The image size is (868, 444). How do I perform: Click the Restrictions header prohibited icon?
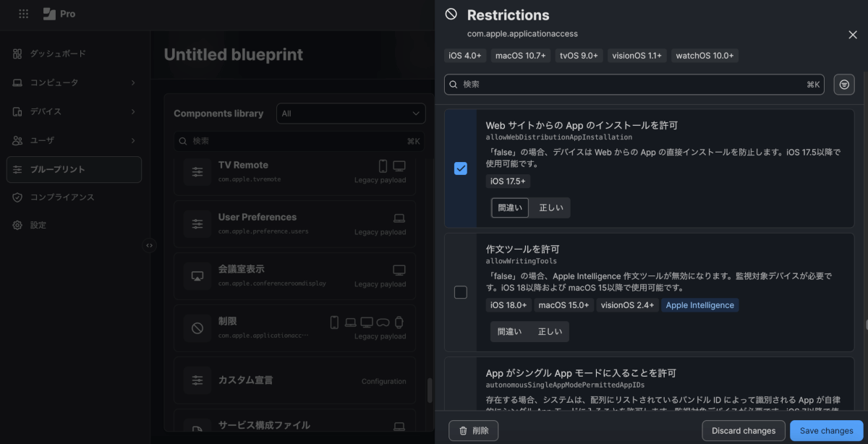pos(451,14)
